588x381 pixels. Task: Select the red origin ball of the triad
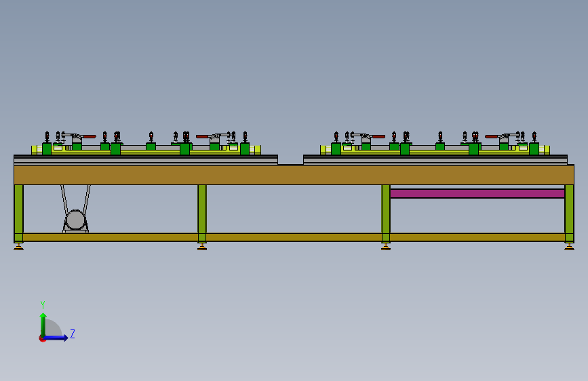click(41, 339)
